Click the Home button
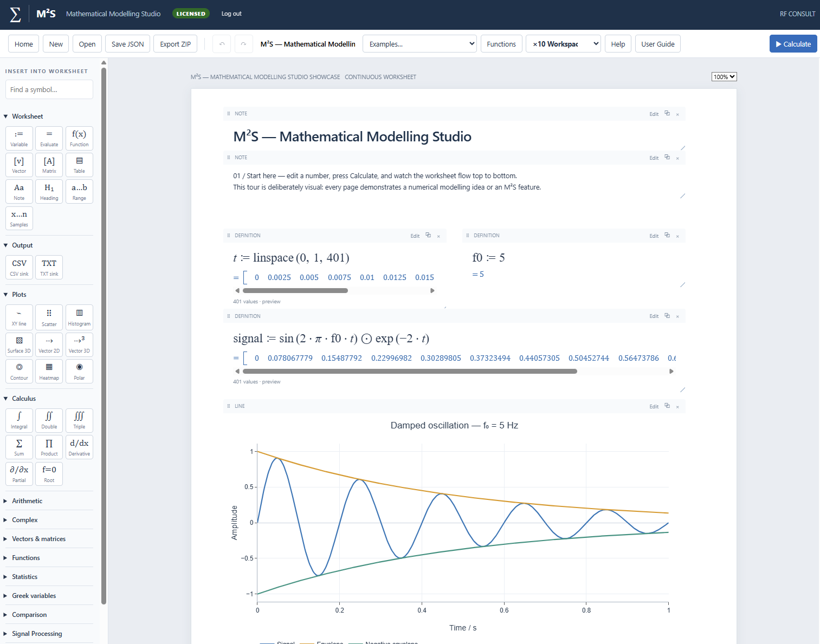The width and height of the screenshot is (820, 644). tap(24, 44)
